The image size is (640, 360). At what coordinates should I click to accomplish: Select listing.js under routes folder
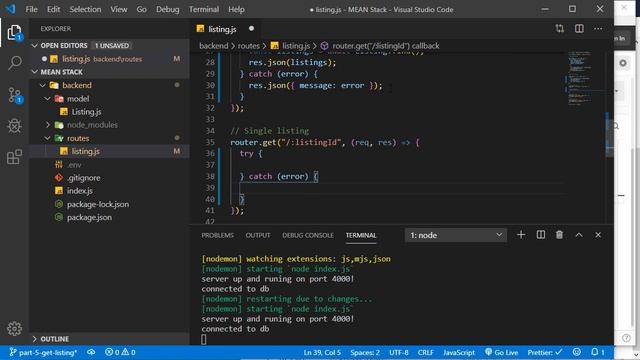point(109,151)
